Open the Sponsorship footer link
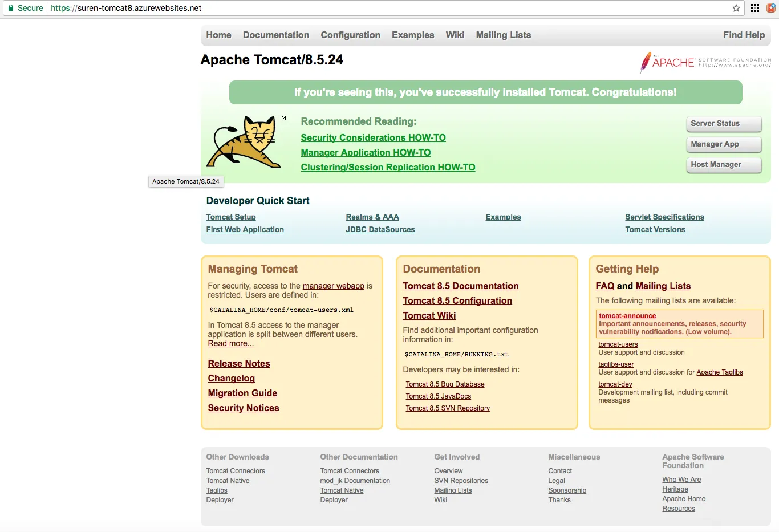 point(567,490)
